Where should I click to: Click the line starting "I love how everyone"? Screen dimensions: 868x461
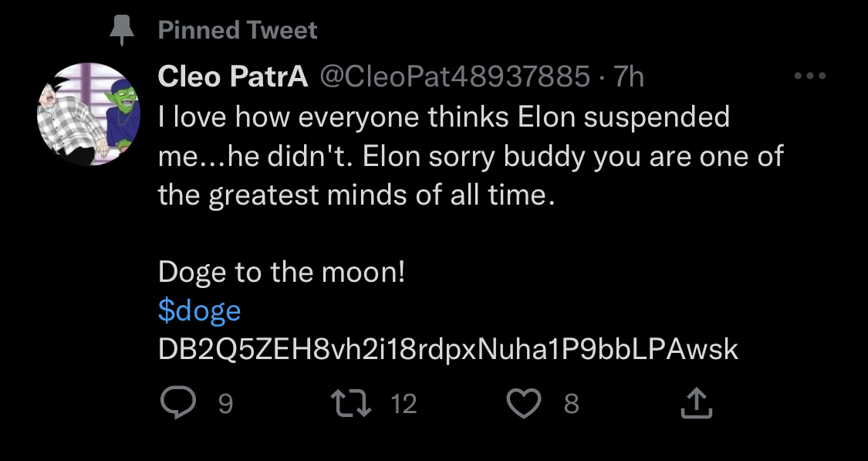(x=444, y=117)
